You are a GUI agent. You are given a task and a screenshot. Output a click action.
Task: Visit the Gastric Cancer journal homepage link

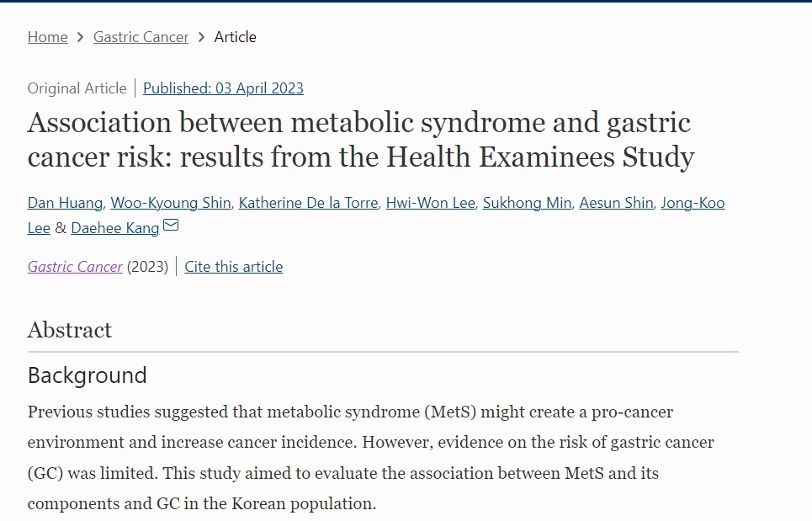click(75, 266)
